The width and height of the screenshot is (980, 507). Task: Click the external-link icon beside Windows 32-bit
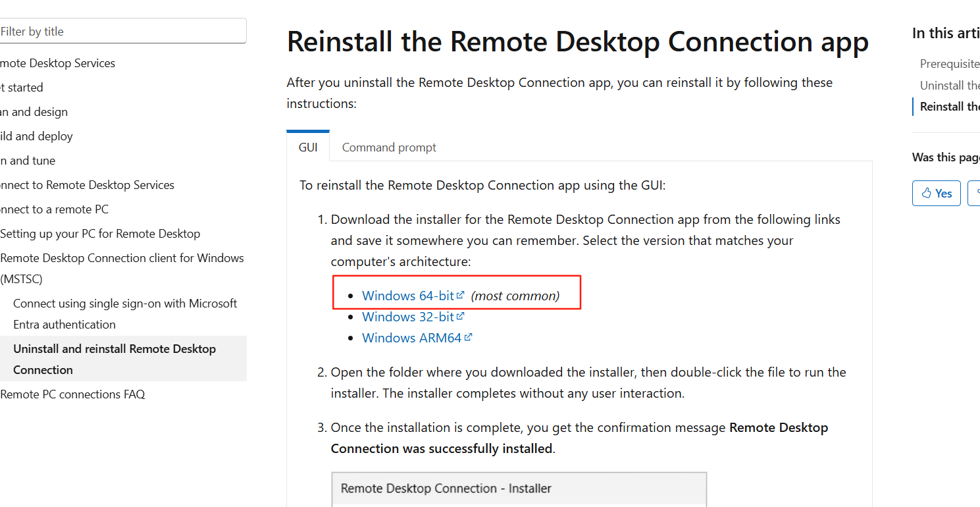461,316
